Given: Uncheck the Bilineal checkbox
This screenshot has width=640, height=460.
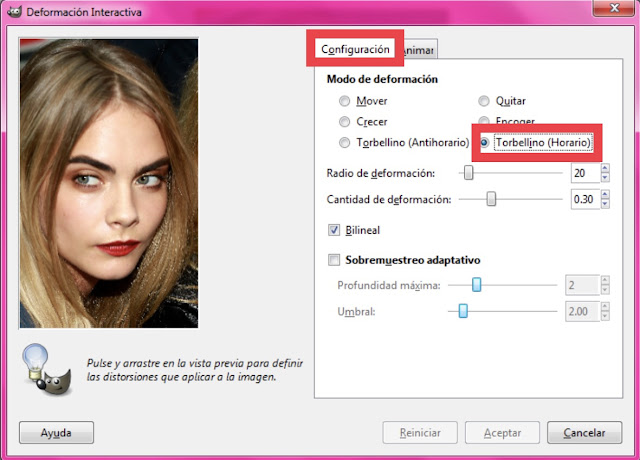Looking at the screenshot, I should pyautogui.click(x=334, y=230).
